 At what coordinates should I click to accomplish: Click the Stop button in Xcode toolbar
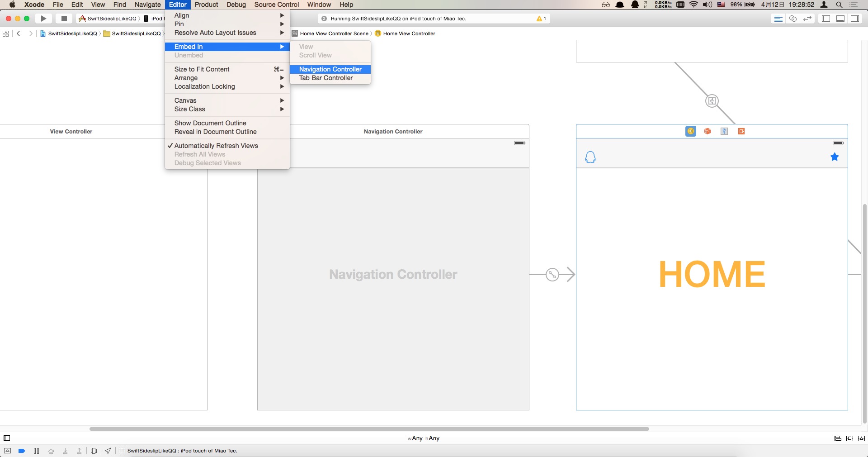[64, 19]
